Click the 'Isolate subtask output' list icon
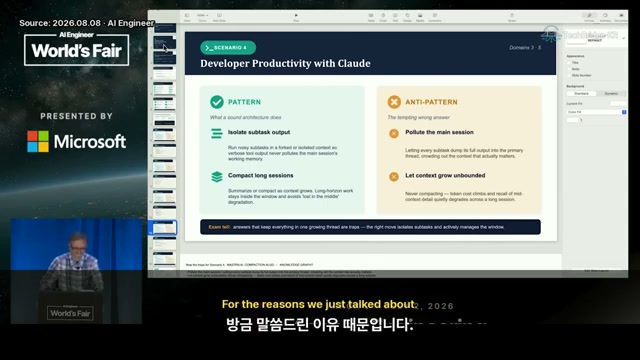The width and height of the screenshot is (640, 360). (x=217, y=133)
